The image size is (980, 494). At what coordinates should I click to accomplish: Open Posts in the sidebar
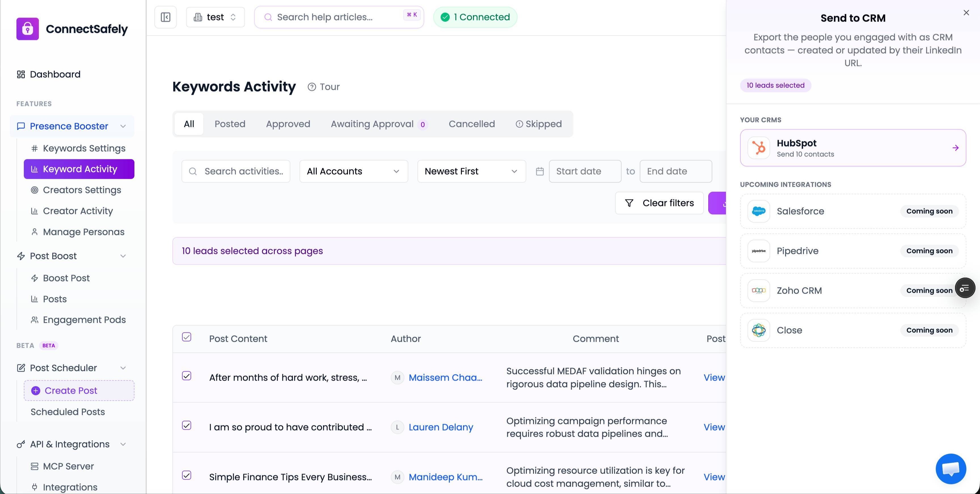tap(79, 299)
